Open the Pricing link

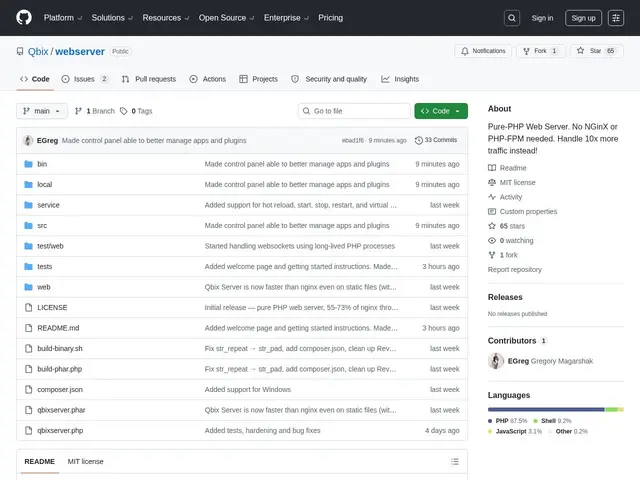331,18
